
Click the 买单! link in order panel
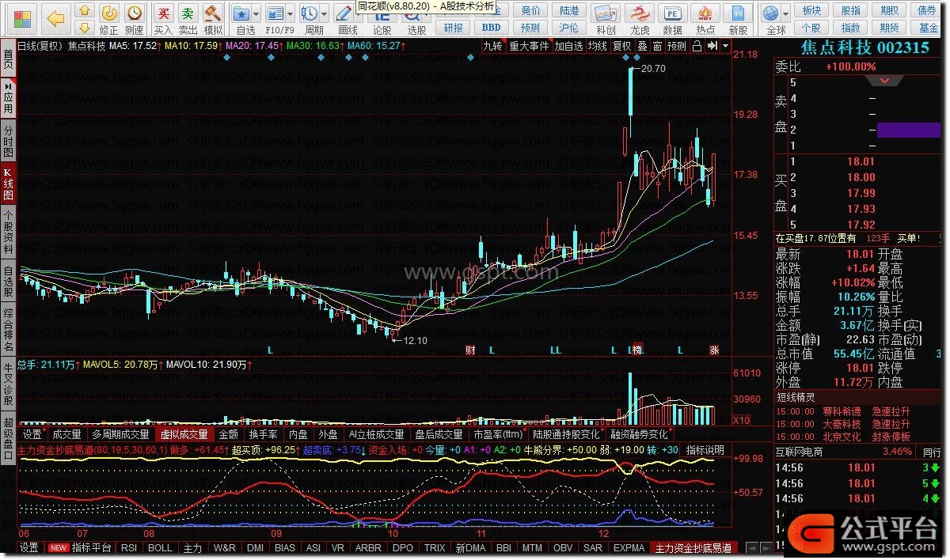click(x=908, y=238)
